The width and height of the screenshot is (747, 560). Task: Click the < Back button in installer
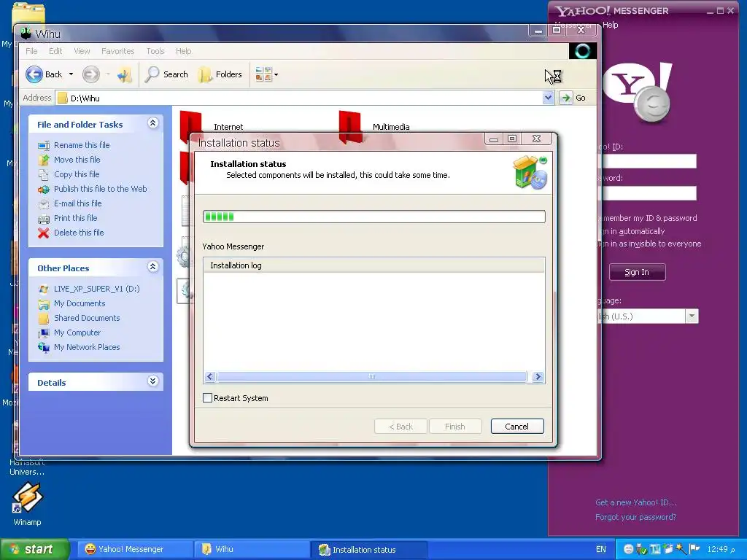pos(400,426)
